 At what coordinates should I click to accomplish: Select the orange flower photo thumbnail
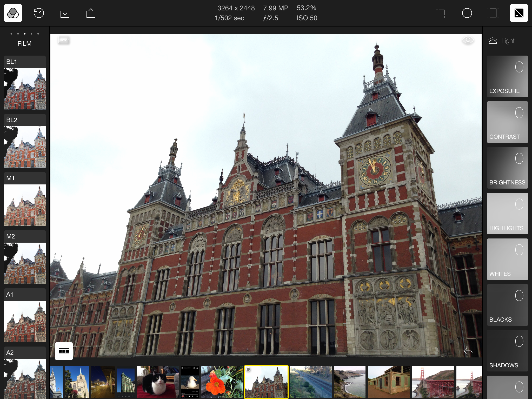(x=222, y=382)
